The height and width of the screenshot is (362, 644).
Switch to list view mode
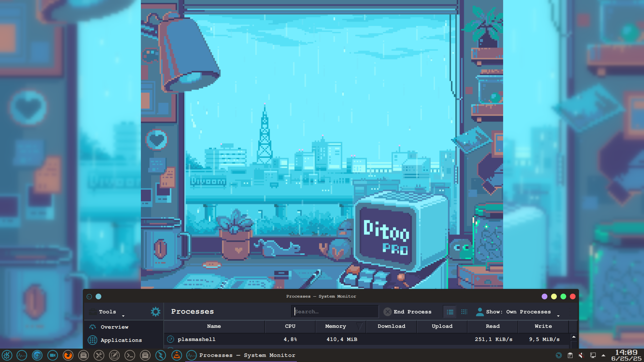[x=450, y=312]
